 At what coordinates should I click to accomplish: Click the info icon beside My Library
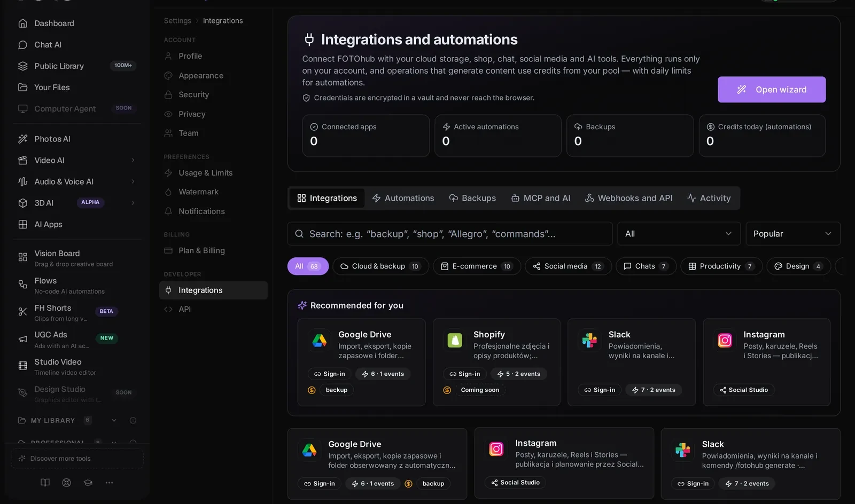click(133, 421)
